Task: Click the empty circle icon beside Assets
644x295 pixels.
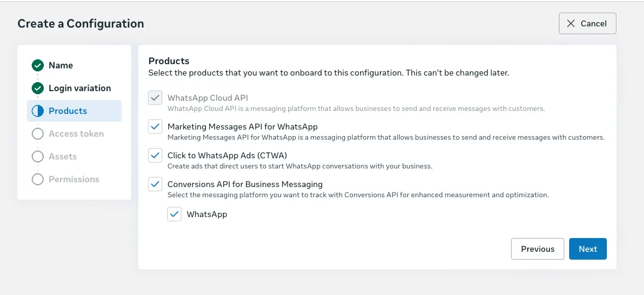Action: pos(38,156)
